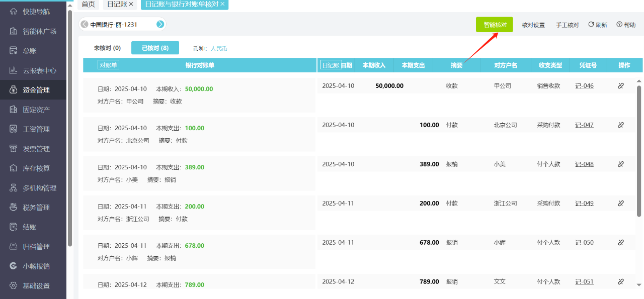Screen dimensions: 644x299
Task: Select the 已核对 (8) tab
Action: [x=154, y=47]
